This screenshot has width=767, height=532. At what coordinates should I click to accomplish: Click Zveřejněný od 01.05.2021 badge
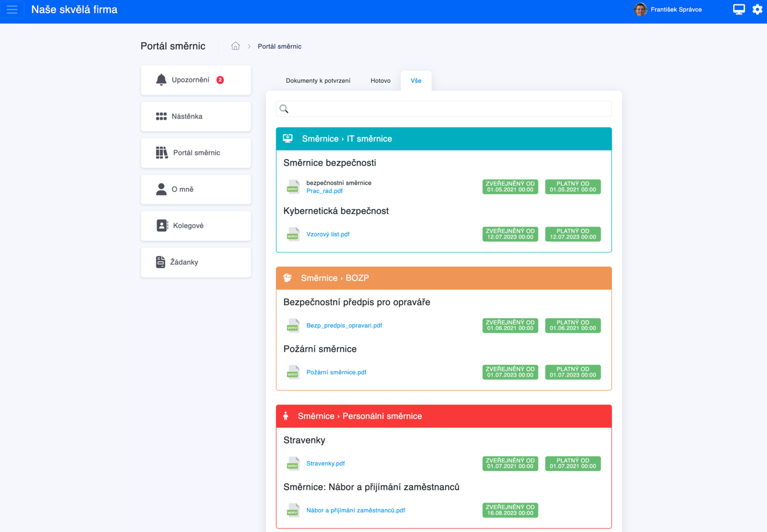(x=510, y=187)
